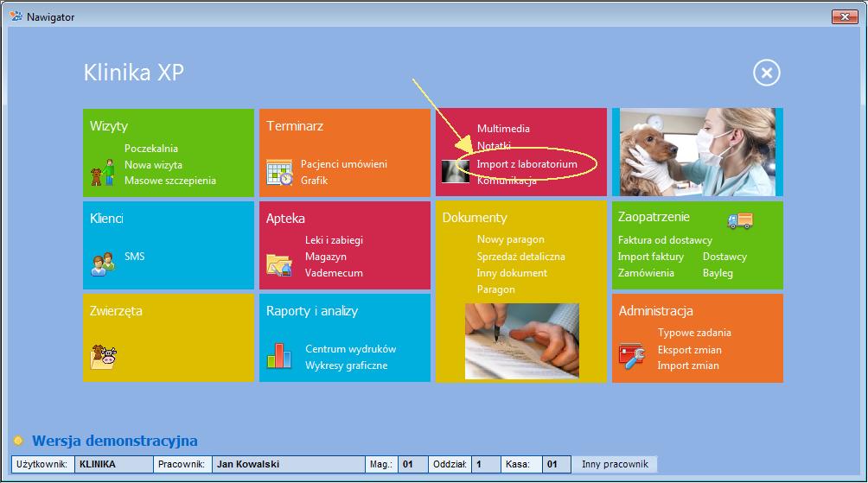868x483 pixels.
Task: Click the Klienci people icon
Action: pos(103,264)
